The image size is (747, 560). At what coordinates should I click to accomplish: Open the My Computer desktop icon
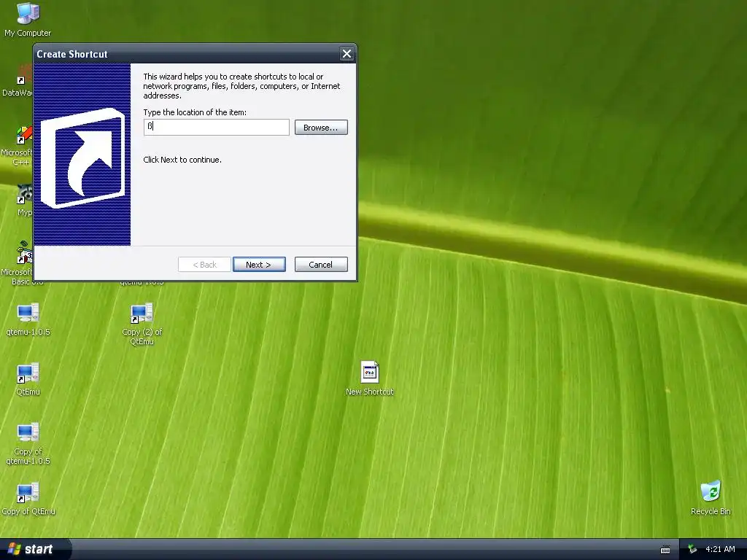click(x=28, y=19)
